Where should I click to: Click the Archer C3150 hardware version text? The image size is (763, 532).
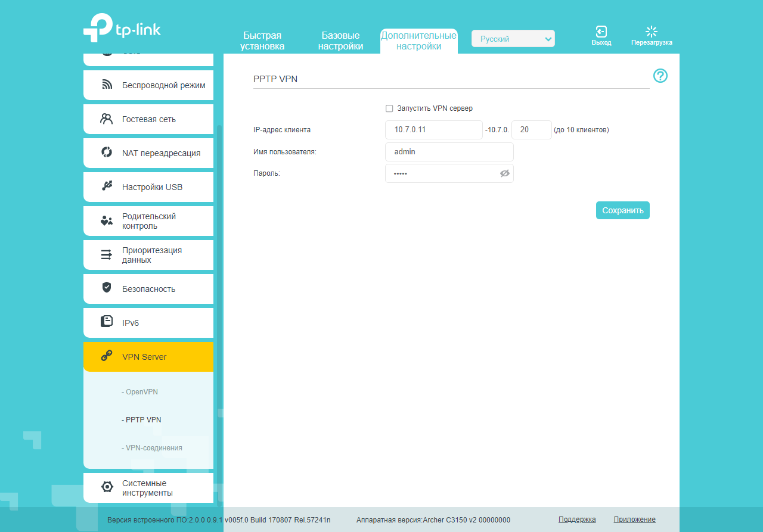click(433, 519)
